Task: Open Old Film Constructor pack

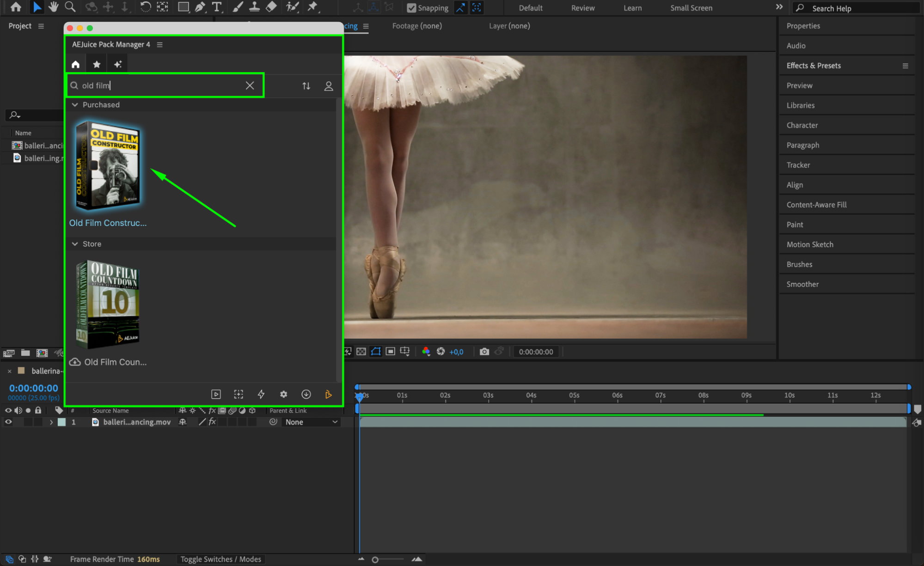Action: click(108, 165)
